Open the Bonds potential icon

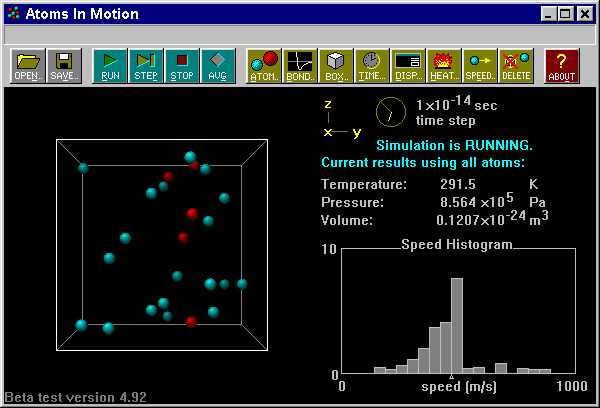coord(300,65)
